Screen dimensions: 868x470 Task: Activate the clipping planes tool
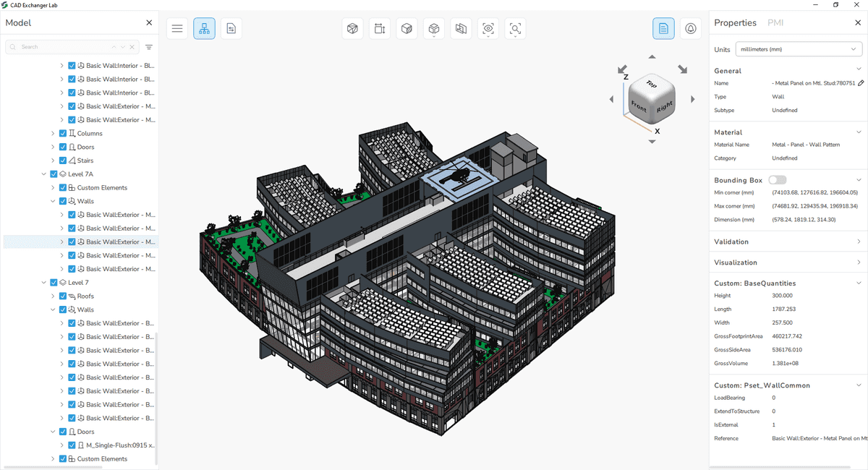pos(461,28)
